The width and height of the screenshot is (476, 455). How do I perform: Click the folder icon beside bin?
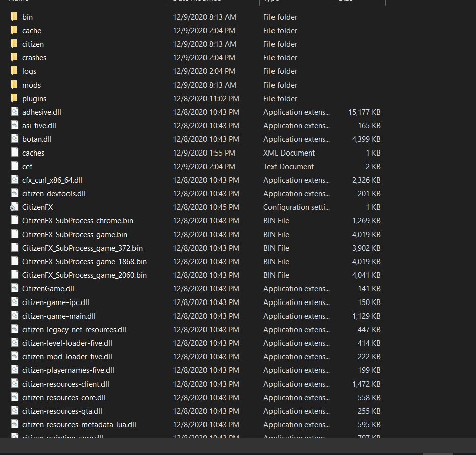[x=14, y=17]
